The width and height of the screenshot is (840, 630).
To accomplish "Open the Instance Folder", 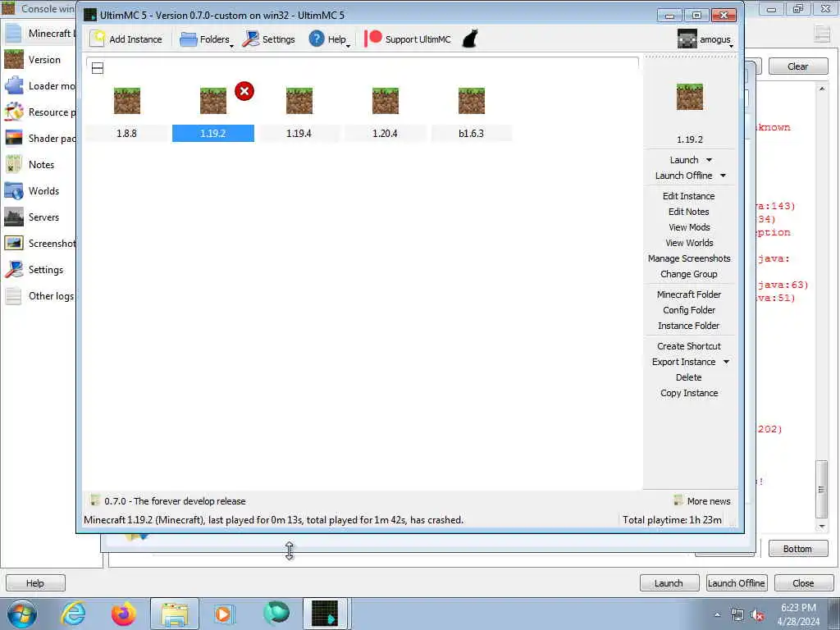I will [689, 325].
